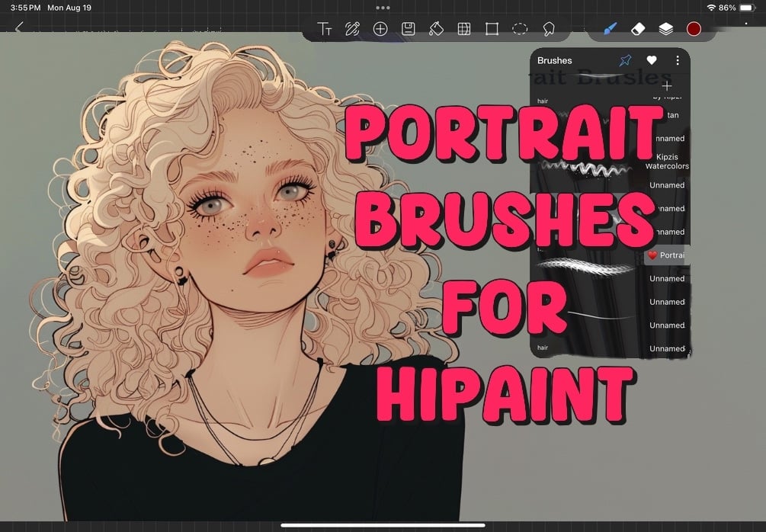Screen dimensions: 766x532
Task: Open the dark red color swatch
Action: pyautogui.click(x=694, y=29)
